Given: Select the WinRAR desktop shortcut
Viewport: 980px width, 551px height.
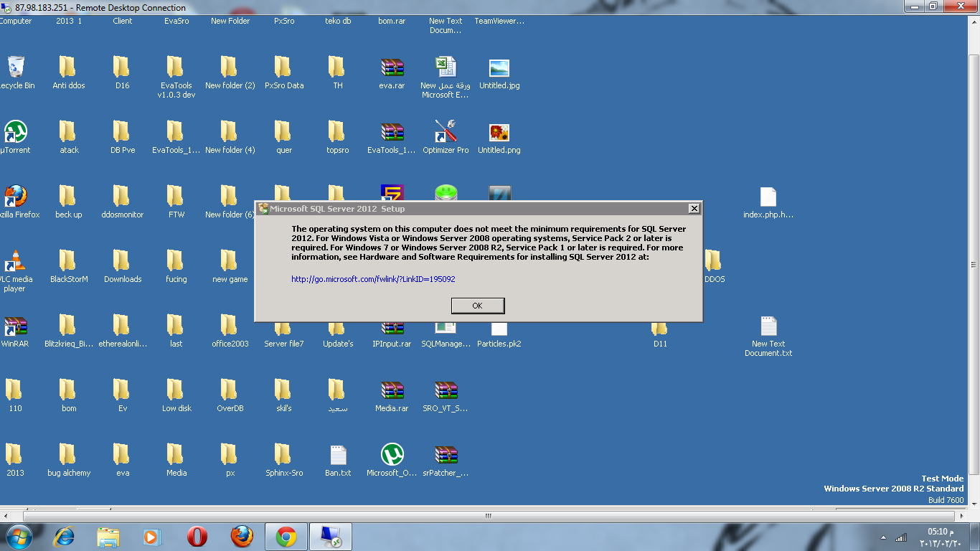Looking at the screenshot, I should click(15, 331).
